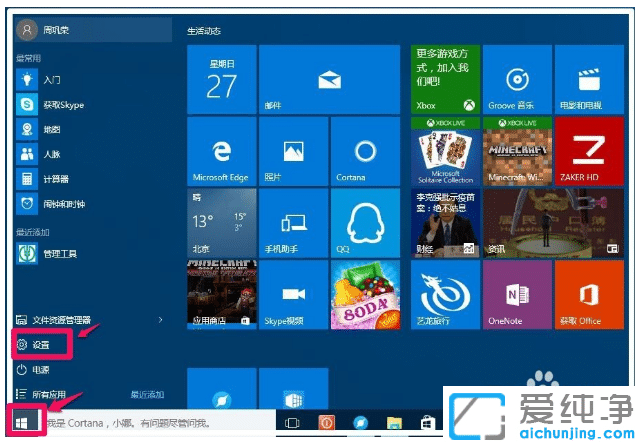Open the Store bag icon on taskbar
The width and height of the screenshot is (643, 446).
tap(428, 423)
